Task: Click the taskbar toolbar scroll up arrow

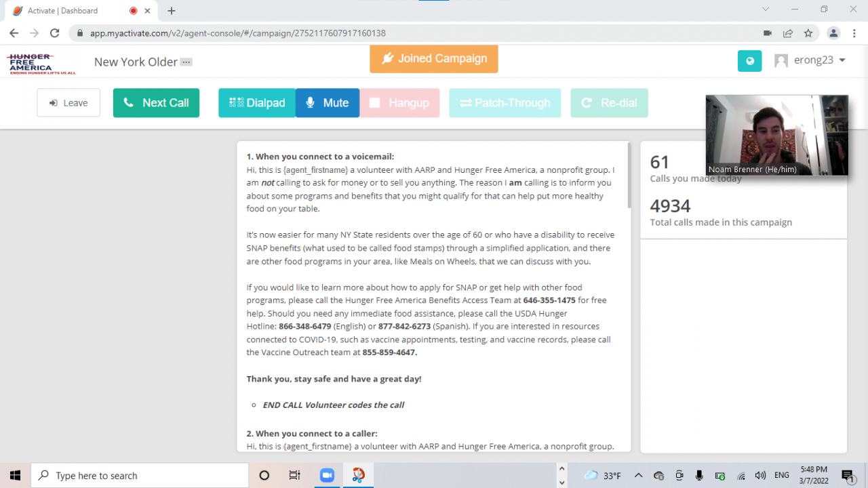Action: [x=561, y=469]
